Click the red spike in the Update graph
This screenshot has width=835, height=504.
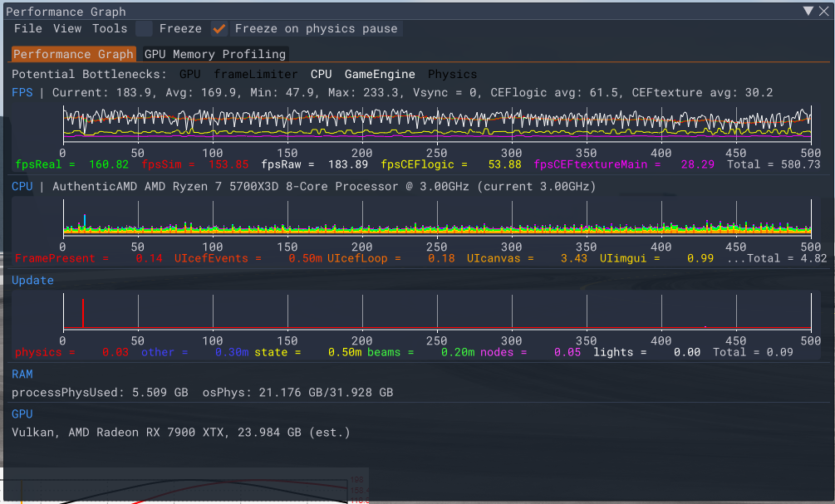pos(83,314)
